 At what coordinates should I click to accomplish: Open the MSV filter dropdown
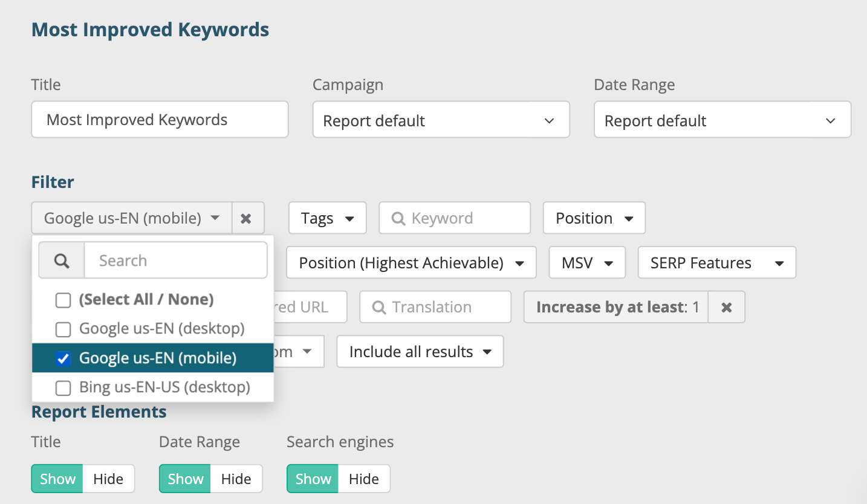587,263
